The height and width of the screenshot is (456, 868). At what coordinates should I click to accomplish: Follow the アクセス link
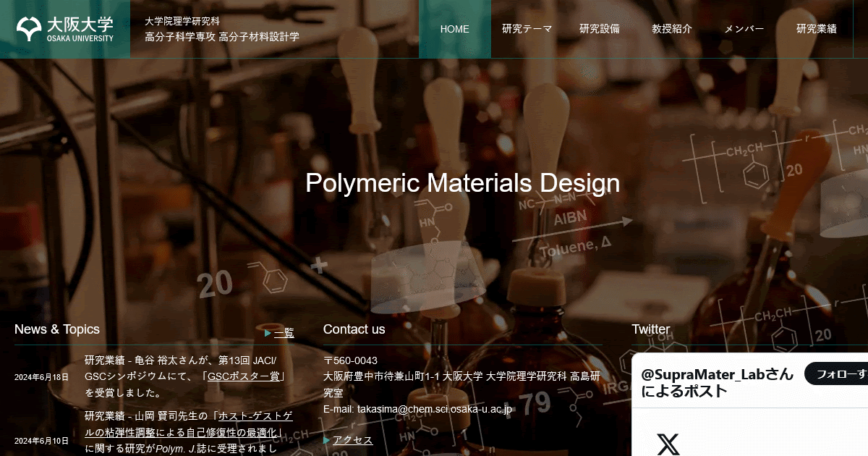(x=352, y=440)
